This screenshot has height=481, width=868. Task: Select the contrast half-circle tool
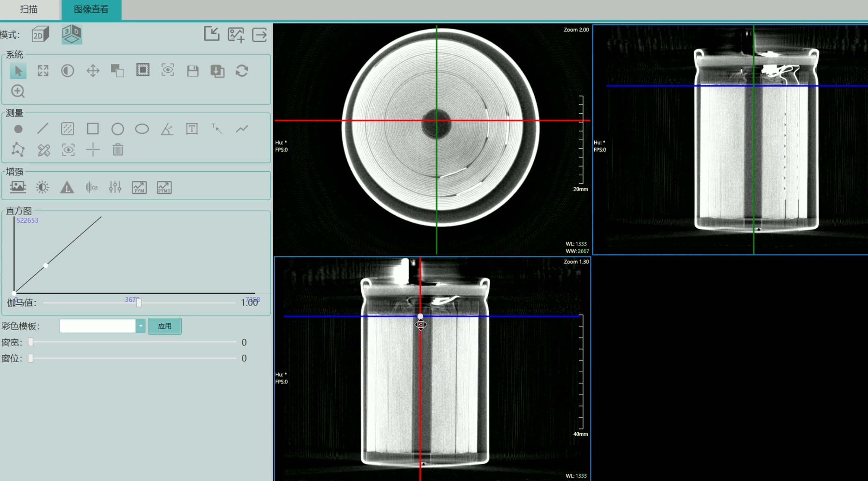click(x=67, y=71)
